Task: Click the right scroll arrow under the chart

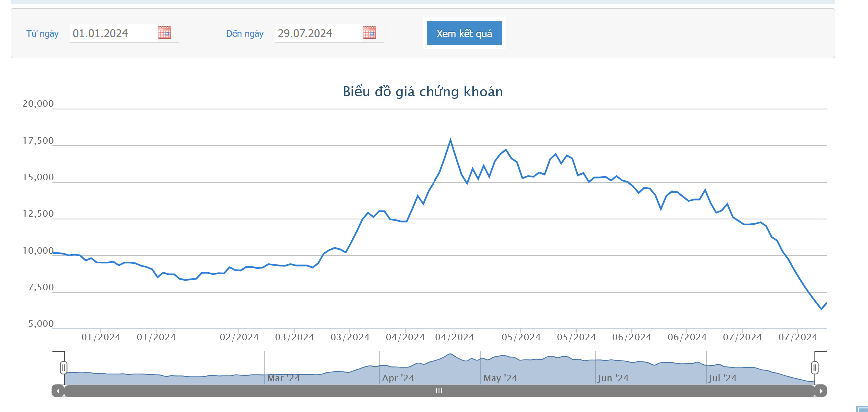Action: (821, 391)
